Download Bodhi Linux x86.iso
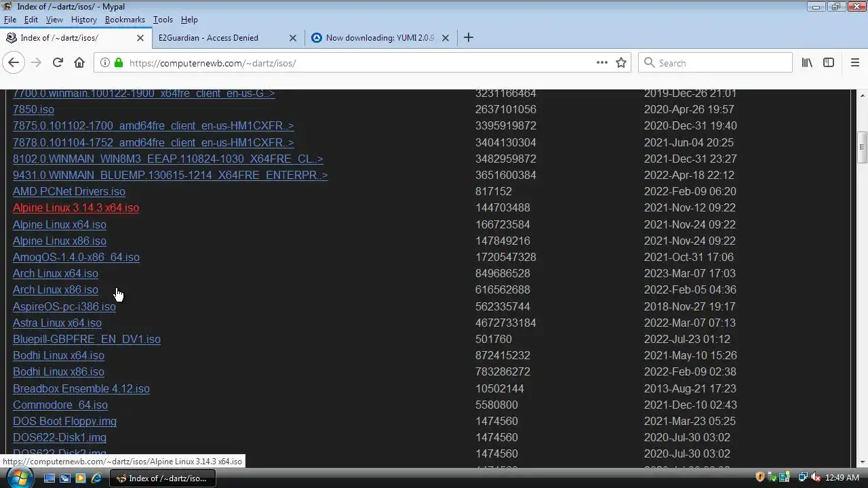This screenshot has width=868, height=488. (x=58, y=371)
